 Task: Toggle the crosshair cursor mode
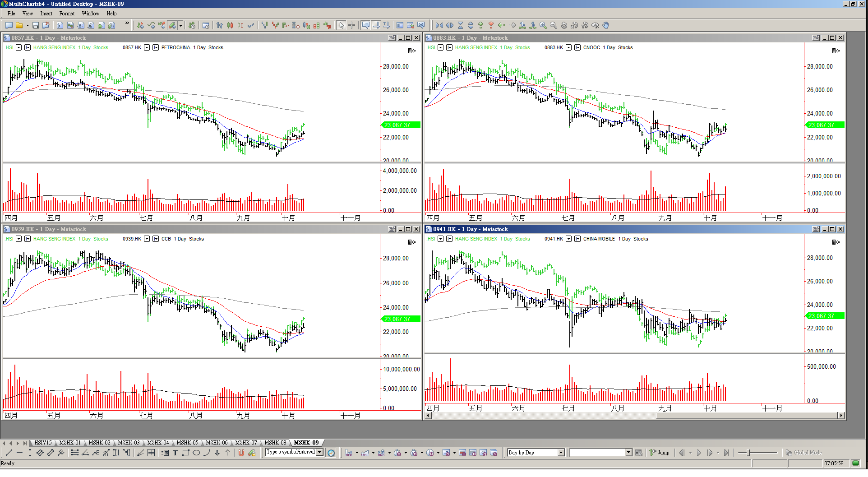tap(352, 25)
